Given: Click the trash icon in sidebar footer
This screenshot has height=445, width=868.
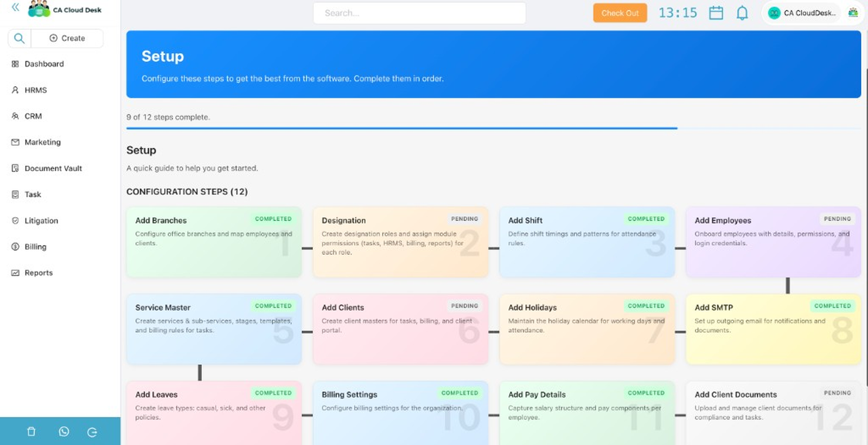Looking at the screenshot, I should 31,431.
